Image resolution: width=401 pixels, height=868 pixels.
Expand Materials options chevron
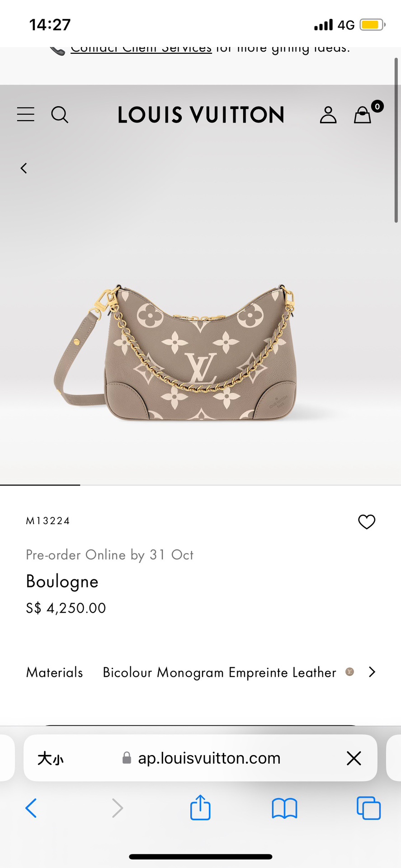tap(372, 672)
